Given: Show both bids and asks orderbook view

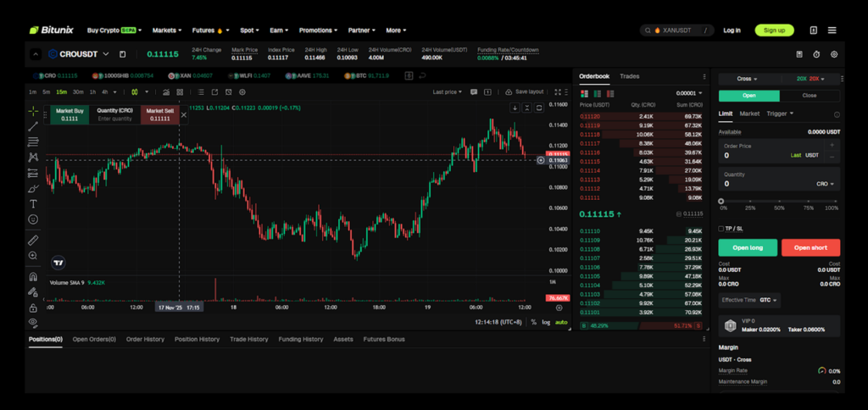Looking at the screenshot, I should tap(584, 93).
